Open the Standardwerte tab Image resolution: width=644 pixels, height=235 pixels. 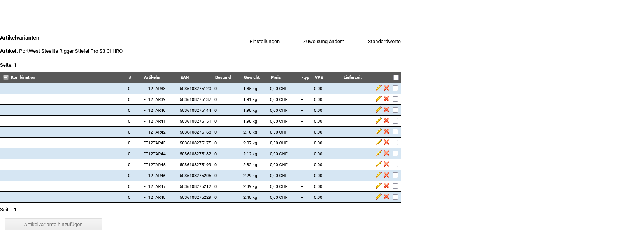click(x=384, y=42)
